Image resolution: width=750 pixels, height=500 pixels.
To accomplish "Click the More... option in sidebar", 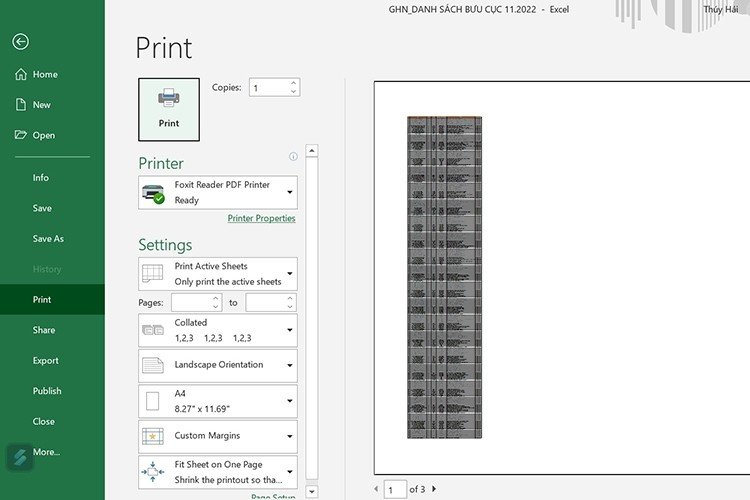I will (x=46, y=452).
